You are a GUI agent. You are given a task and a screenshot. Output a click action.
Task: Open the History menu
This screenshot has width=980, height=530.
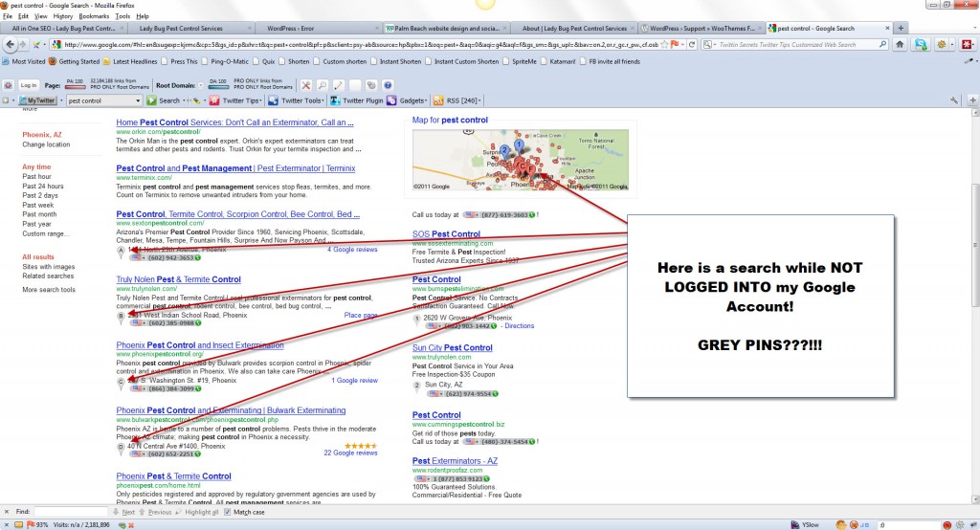coord(62,16)
